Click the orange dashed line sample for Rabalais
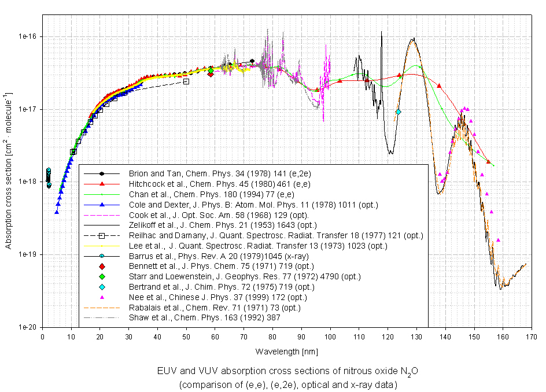Viewport: 546px width, 392px height. pos(102,308)
